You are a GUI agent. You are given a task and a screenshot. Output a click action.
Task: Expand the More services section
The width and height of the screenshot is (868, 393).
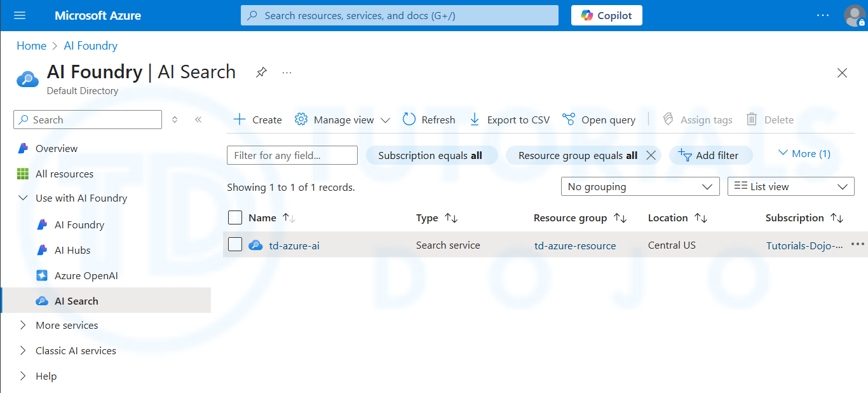pos(24,325)
